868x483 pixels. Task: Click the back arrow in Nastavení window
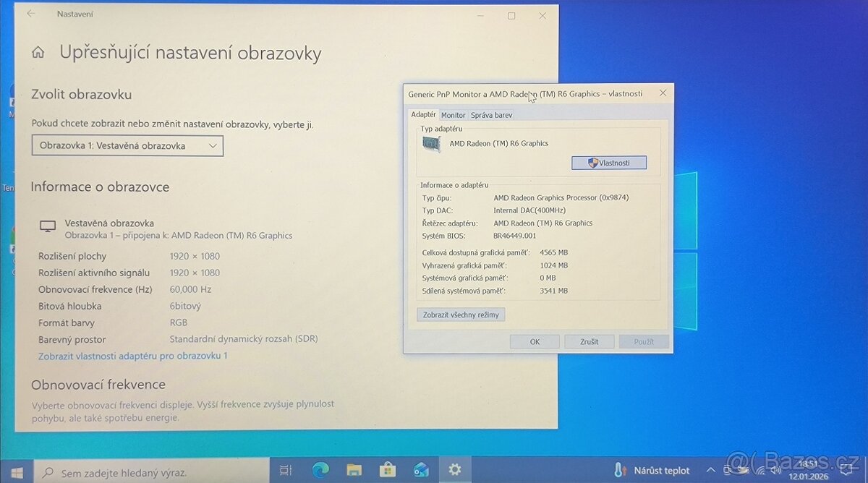tap(31, 14)
